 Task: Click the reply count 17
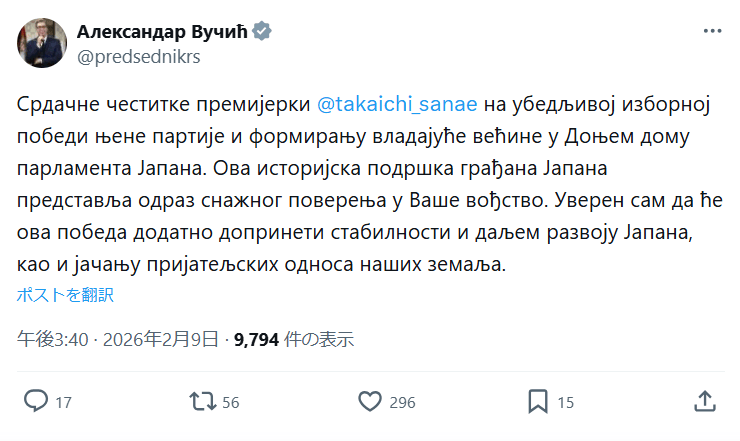63,403
